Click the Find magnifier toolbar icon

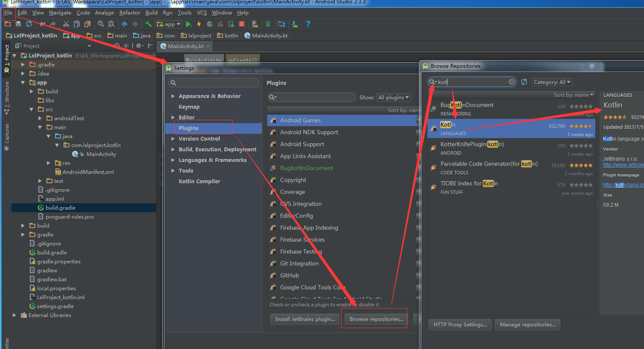coord(101,24)
